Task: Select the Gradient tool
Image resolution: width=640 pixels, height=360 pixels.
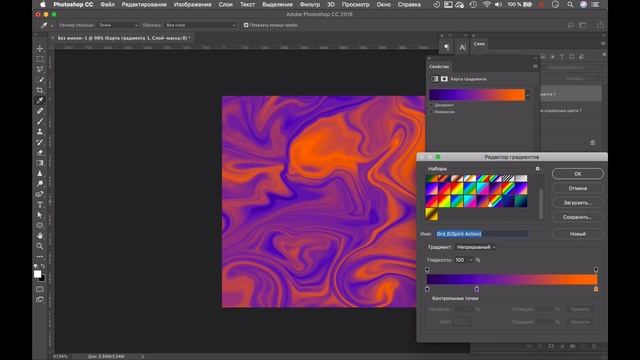Action: coord(40,163)
